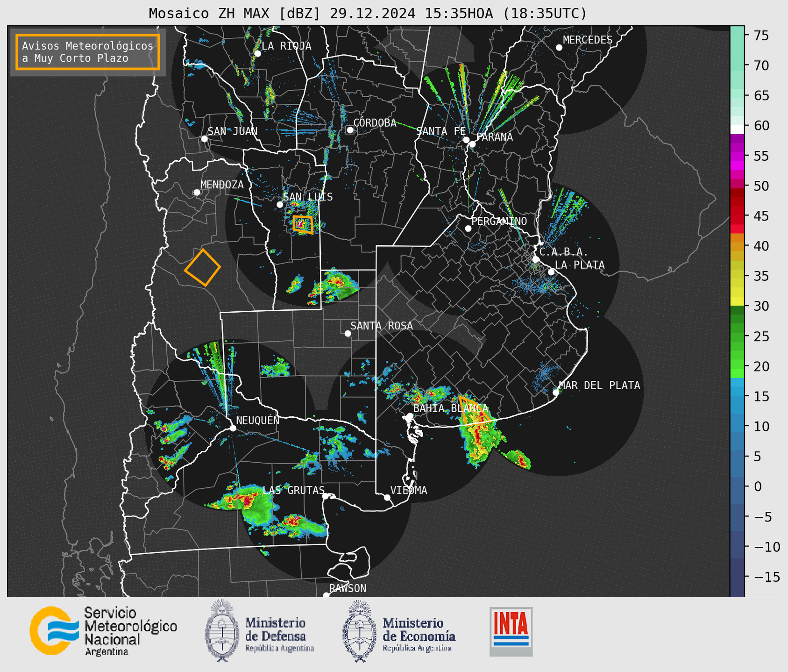Click the PARANA city label
This screenshot has width=788, height=672.
coord(495,137)
